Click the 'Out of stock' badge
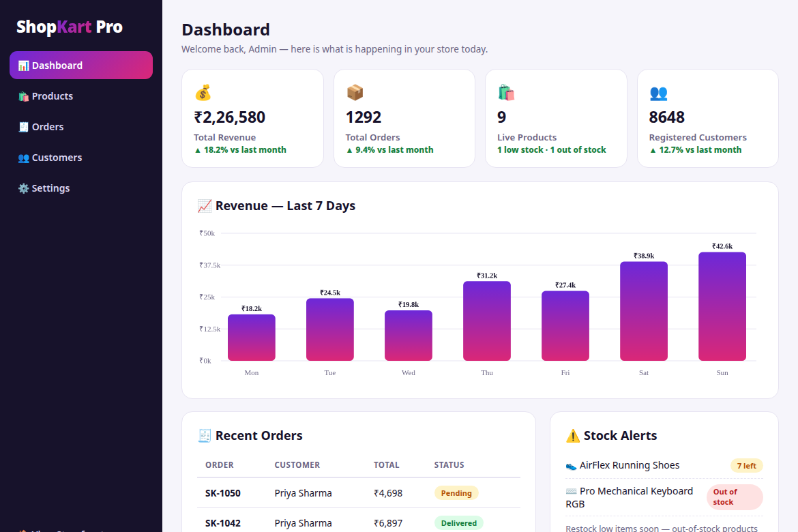Viewport: 798px width, 532px height. pos(735,497)
